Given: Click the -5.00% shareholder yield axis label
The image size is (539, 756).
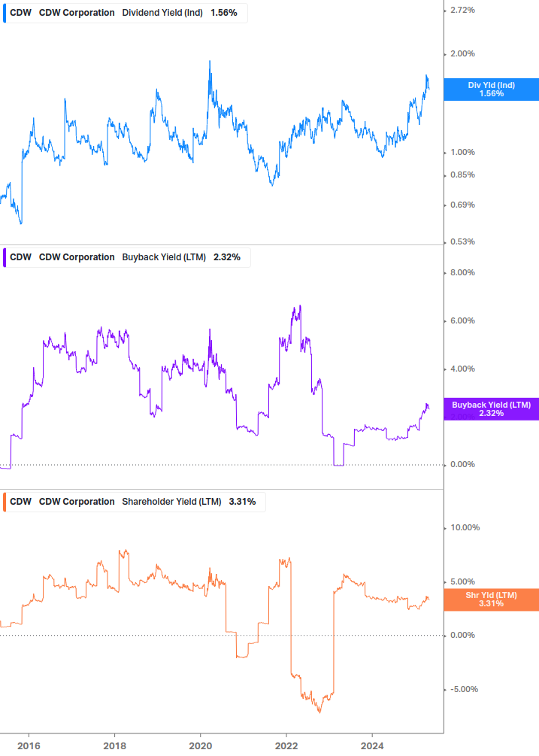Looking at the screenshot, I should click(x=464, y=689).
